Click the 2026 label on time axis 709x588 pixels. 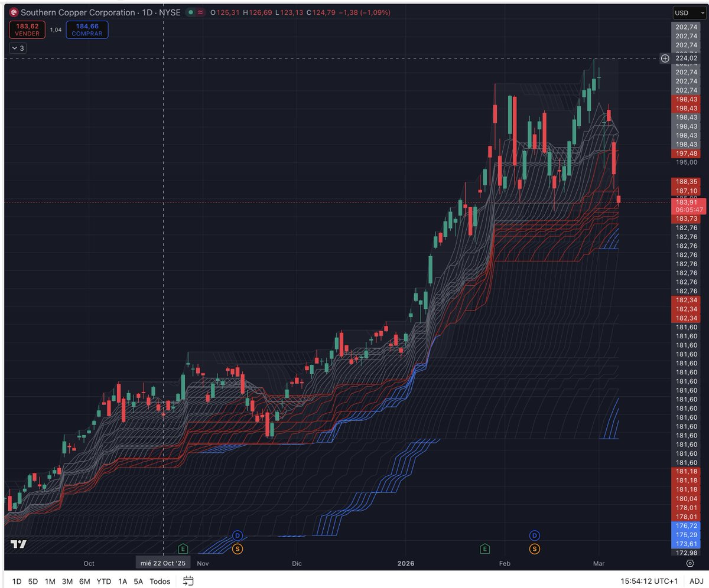pos(406,563)
